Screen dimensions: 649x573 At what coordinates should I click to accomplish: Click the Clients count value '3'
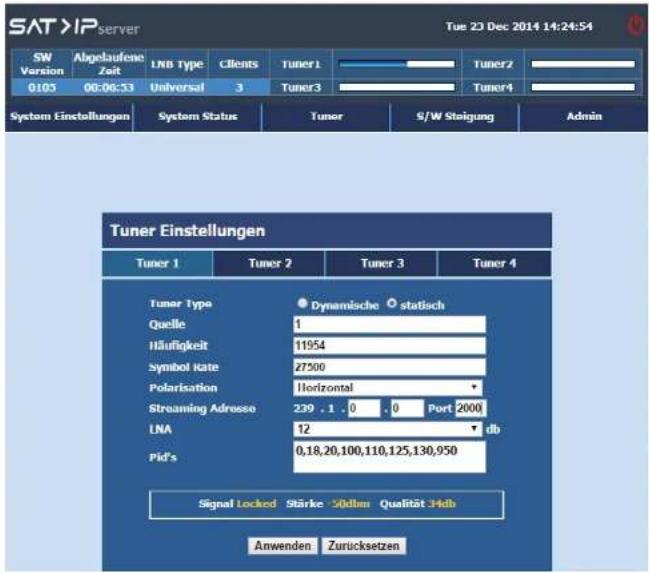point(239,87)
